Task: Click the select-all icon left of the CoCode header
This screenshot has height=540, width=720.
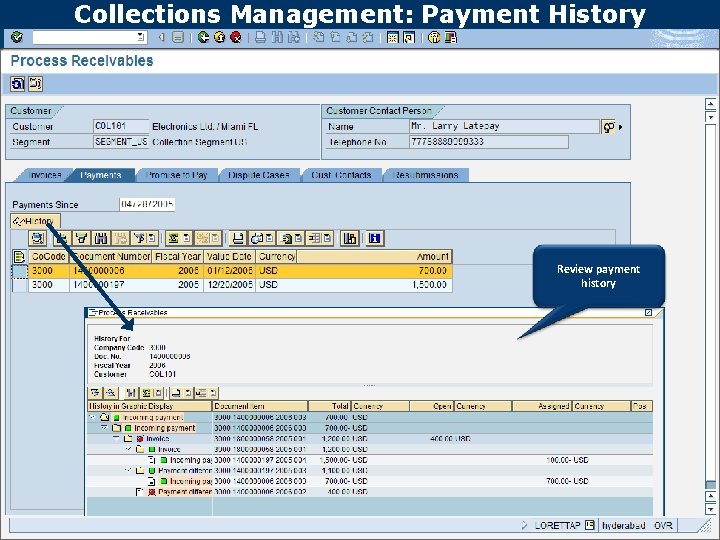Action: (x=19, y=257)
